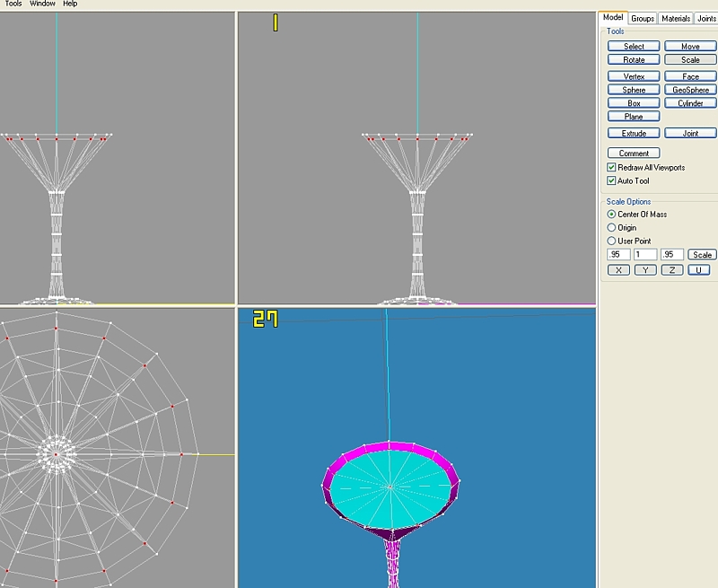Click the middle scale value field
The image size is (718, 588).
point(645,255)
